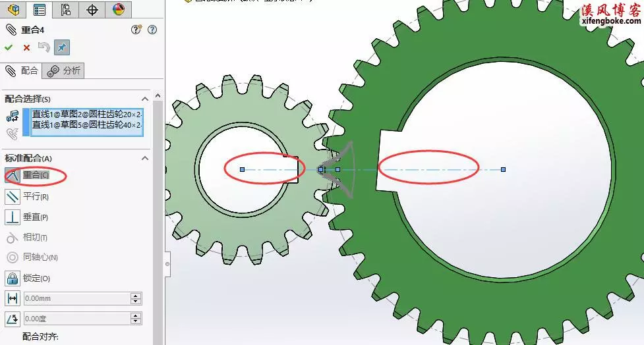Increase the angle value spinner
This screenshot has height=345, width=644.
click(x=136, y=315)
